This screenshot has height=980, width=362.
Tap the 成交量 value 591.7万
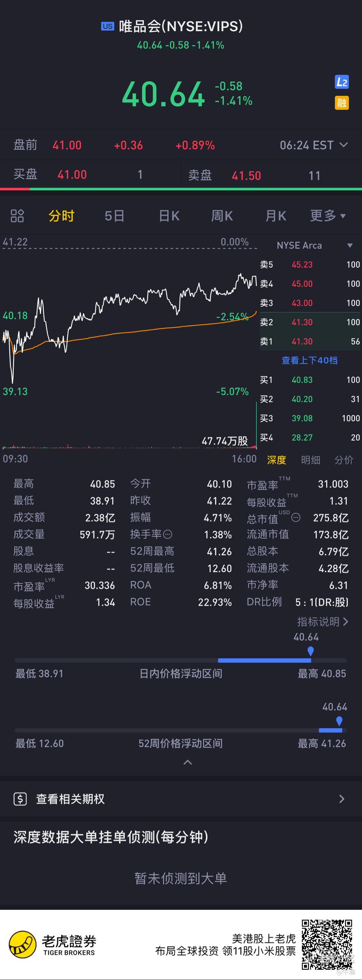pos(97,535)
